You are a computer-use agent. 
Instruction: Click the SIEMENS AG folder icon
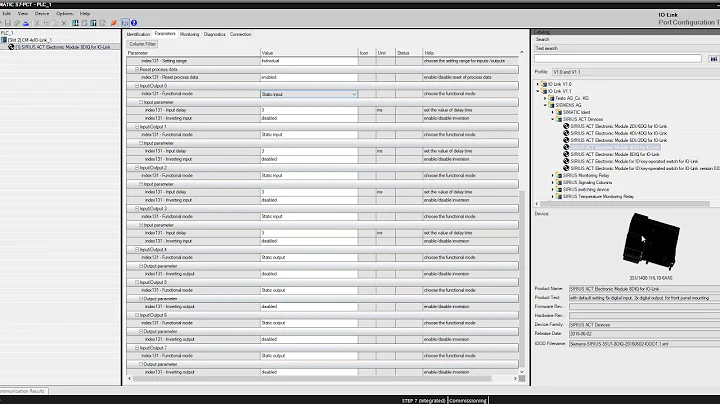[551, 105]
